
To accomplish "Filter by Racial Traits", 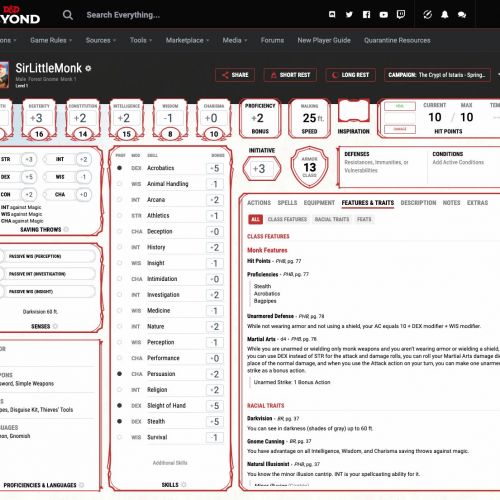I will 332,219.
